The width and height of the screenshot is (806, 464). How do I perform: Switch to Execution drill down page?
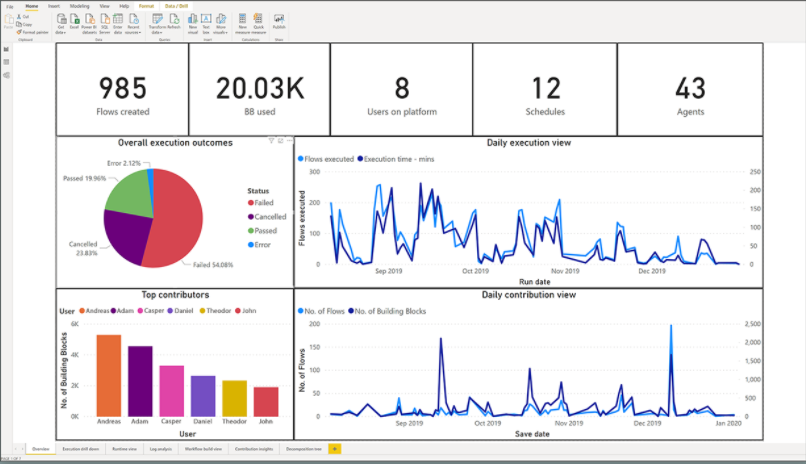tap(81, 449)
